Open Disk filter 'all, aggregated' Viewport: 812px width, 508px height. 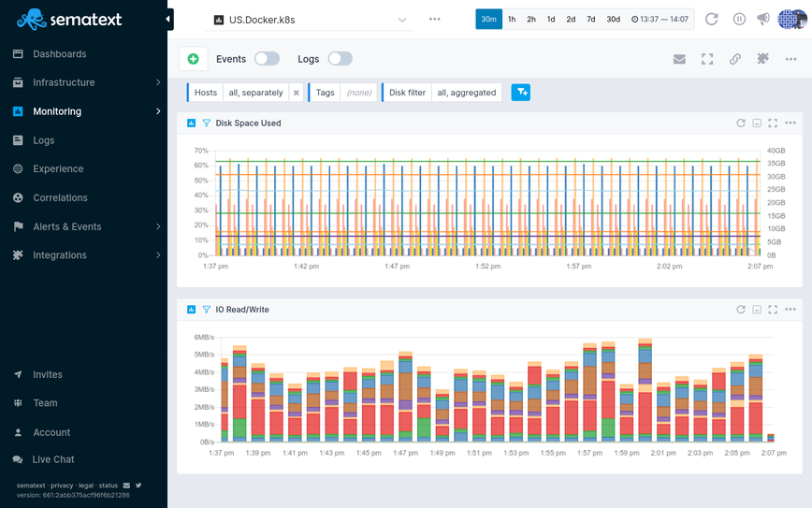click(x=467, y=93)
